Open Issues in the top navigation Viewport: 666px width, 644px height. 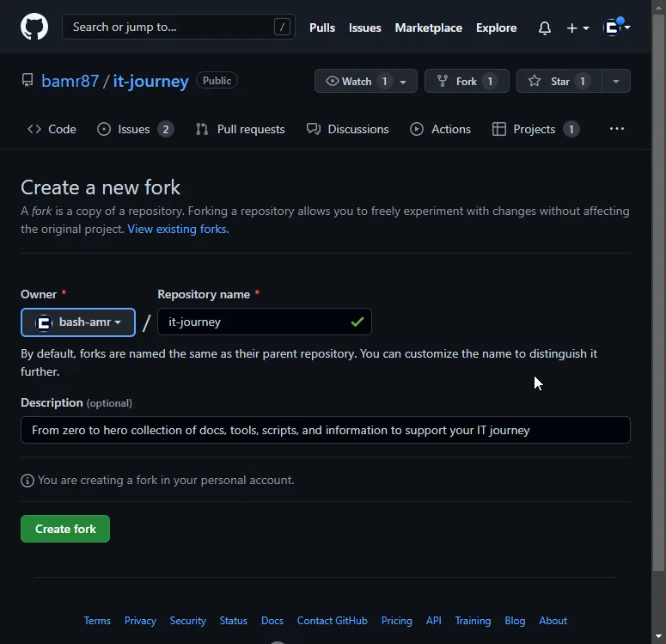pos(365,28)
